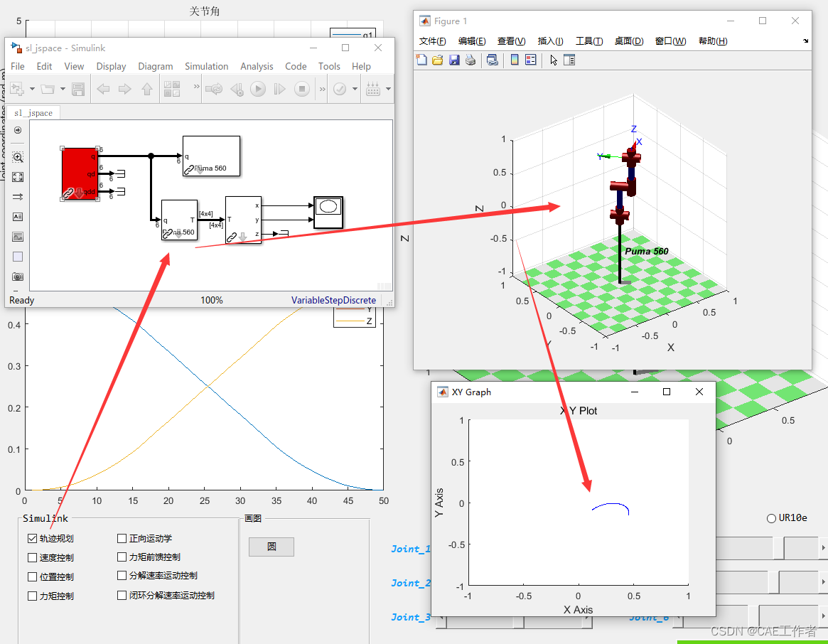Click the Simulink New Model icon
The image size is (828, 644).
[17, 89]
